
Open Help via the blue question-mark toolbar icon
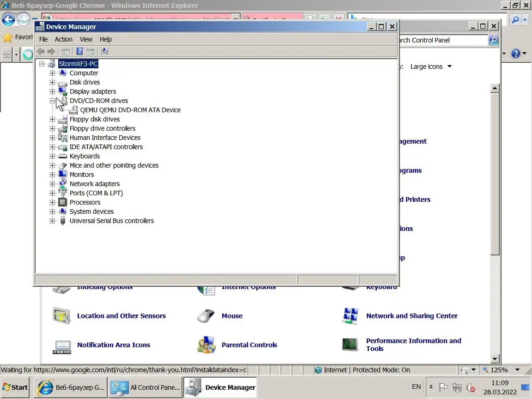pyautogui.click(x=80, y=51)
